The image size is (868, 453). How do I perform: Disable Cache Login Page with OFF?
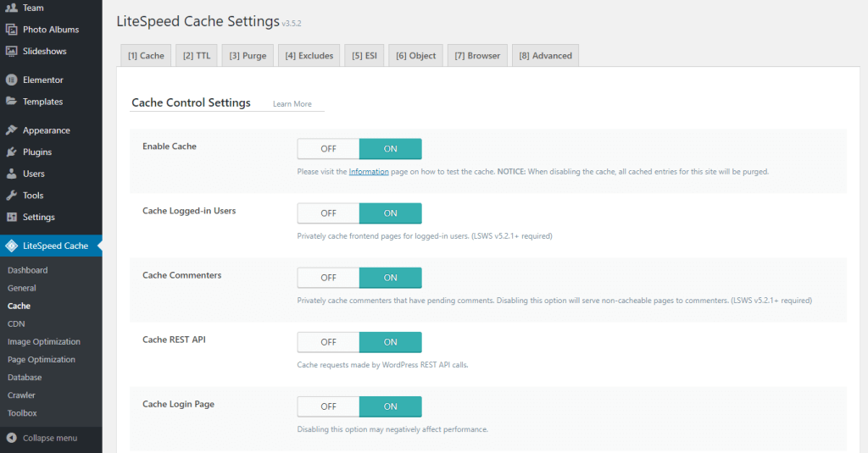pyautogui.click(x=328, y=406)
